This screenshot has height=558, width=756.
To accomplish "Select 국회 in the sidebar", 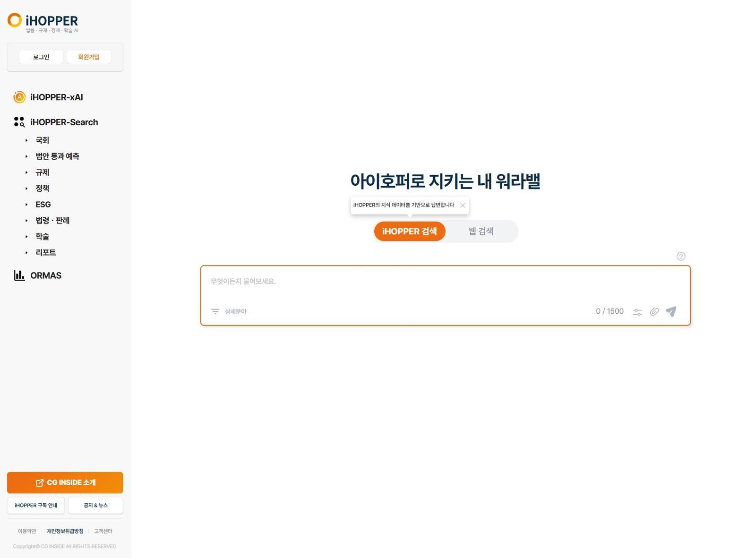I will (43, 140).
